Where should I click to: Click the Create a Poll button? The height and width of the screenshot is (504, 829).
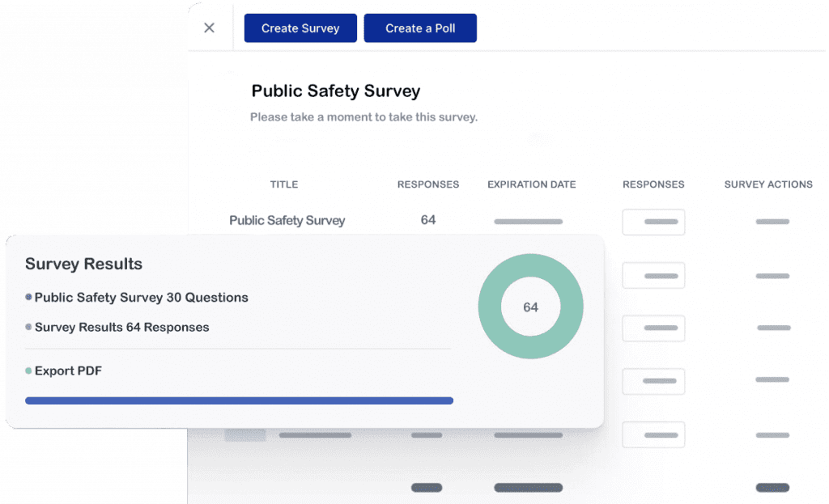pos(420,28)
